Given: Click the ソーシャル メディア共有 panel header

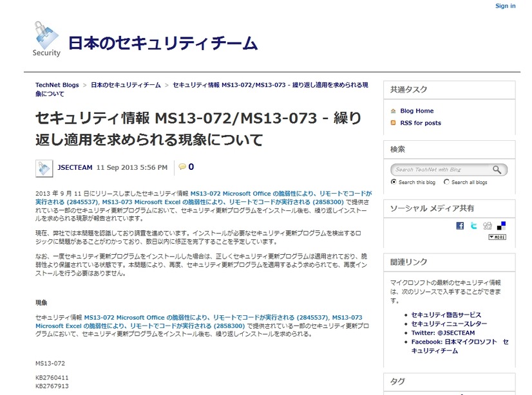Looking at the screenshot, I should (x=450, y=208).
